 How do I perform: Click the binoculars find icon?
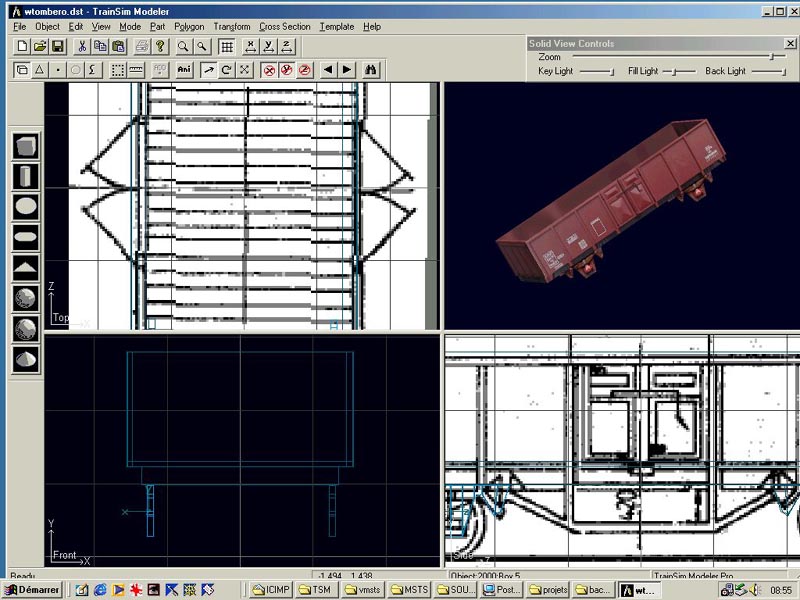coord(371,70)
